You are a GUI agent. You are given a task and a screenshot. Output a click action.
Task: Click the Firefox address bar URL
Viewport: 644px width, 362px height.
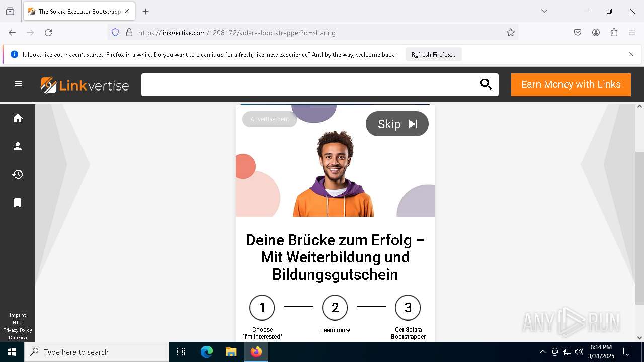coord(237,33)
